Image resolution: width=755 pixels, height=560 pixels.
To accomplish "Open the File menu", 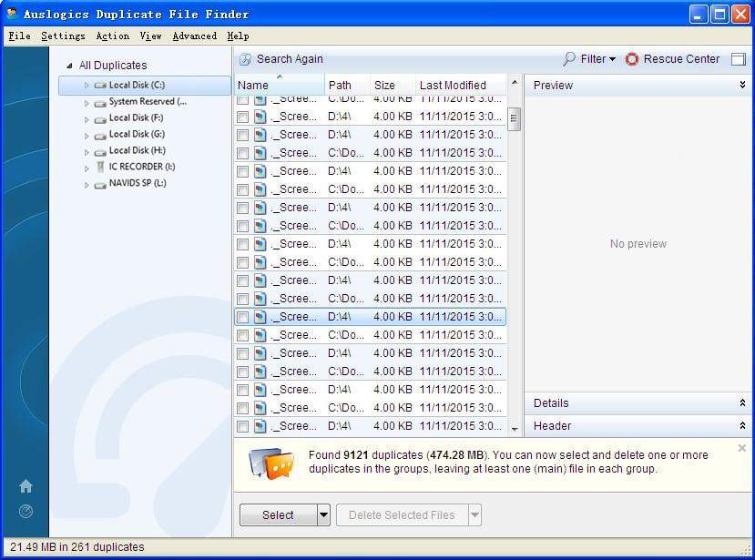I will (x=19, y=36).
